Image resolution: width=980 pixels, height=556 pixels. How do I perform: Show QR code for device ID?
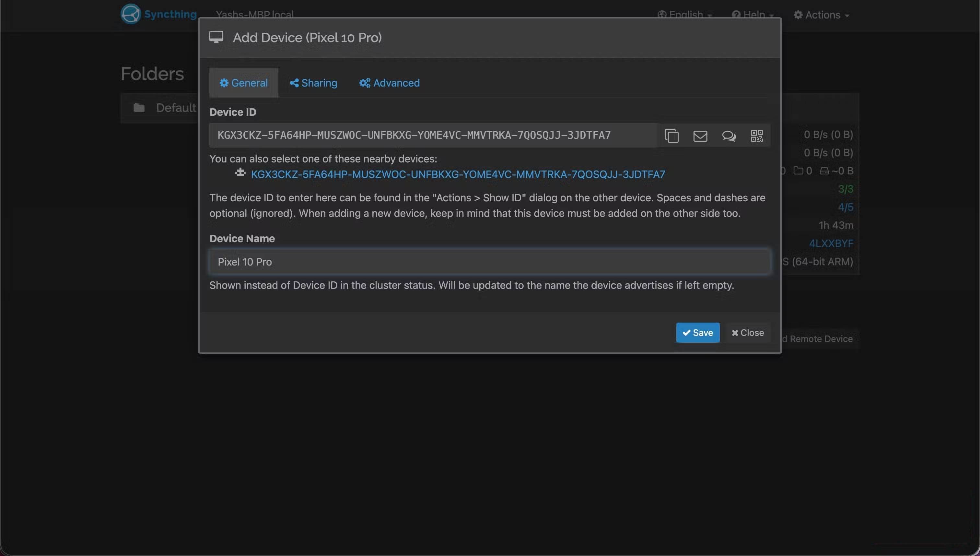pyautogui.click(x=756, y=136)
